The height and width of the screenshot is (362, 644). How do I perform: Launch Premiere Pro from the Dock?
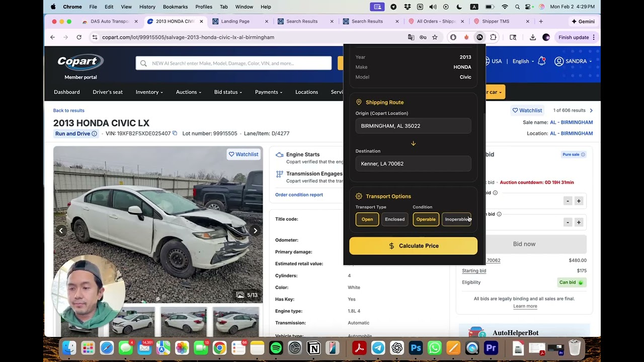click(491, 348)
